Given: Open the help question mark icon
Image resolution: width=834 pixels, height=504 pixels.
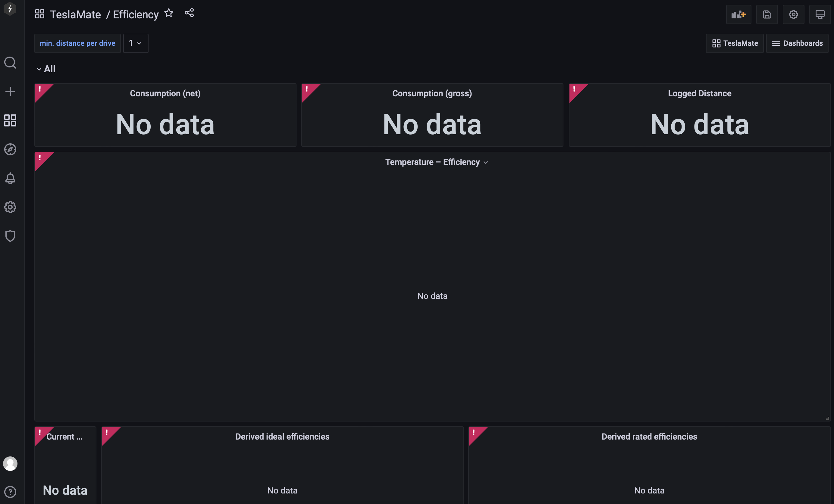Looking at the screenshot, I should point(10,491).
